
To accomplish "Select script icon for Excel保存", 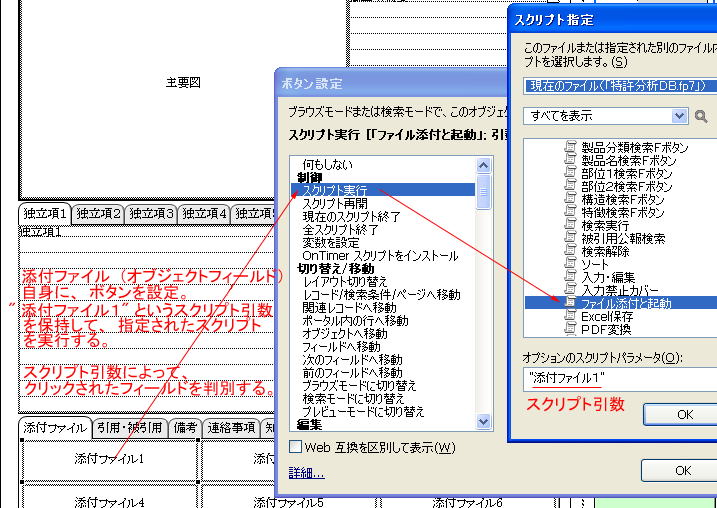I will tap(570, 316).
